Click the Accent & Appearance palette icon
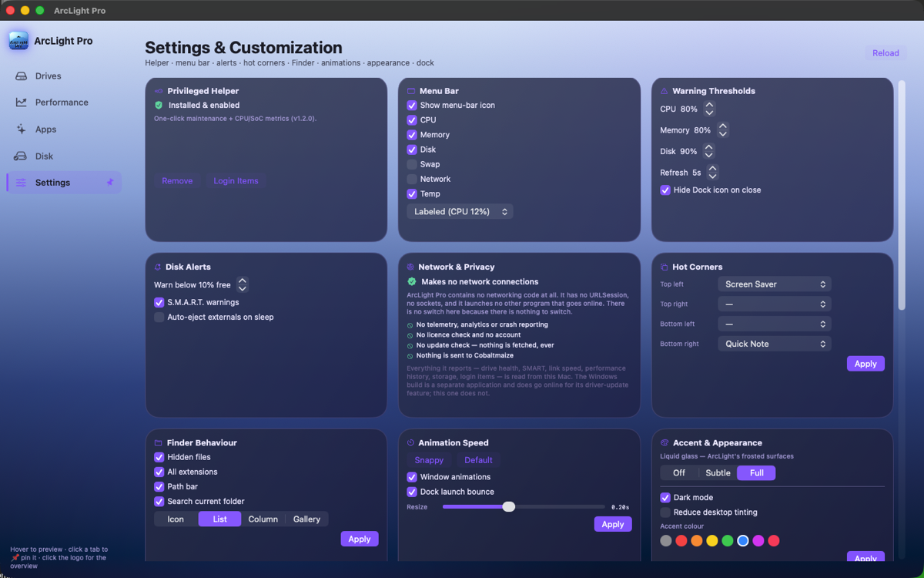Image resolution: width=924 pixels, height=578 pixels. pyautogui.click(x=665, y=443)
